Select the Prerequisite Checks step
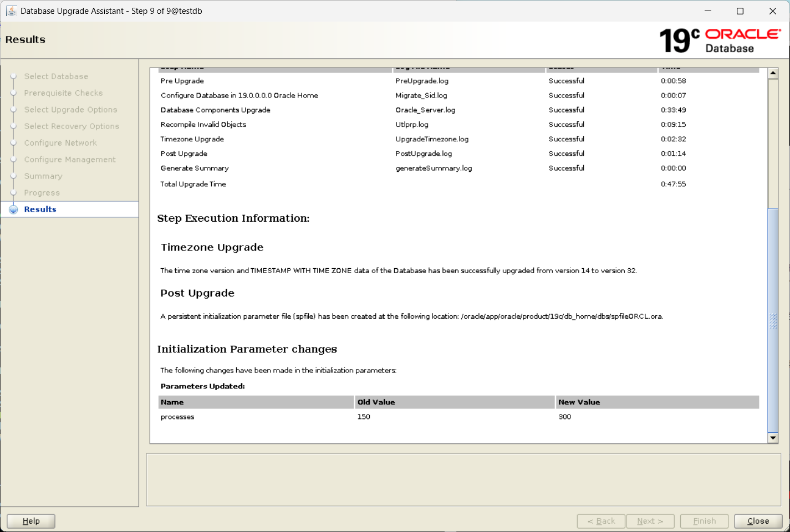 (x=63, y=93)
